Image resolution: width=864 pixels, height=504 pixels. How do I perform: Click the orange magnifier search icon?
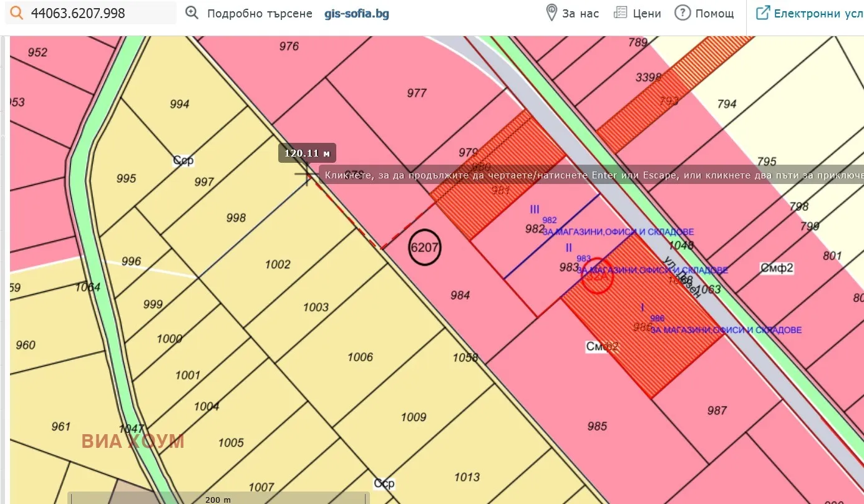pos(19,13)
